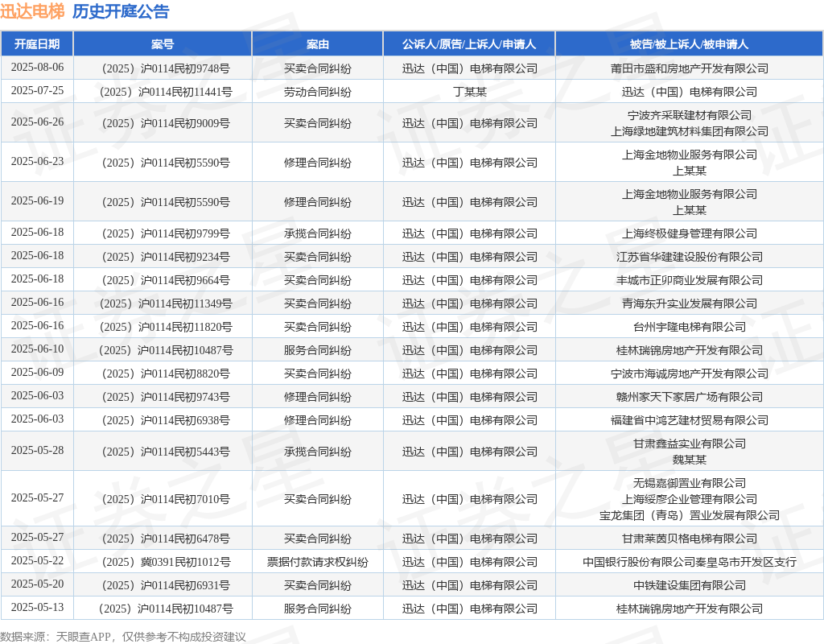Click case number 沪0114民初11349号
824x644 pixels.
click(166, 303)
